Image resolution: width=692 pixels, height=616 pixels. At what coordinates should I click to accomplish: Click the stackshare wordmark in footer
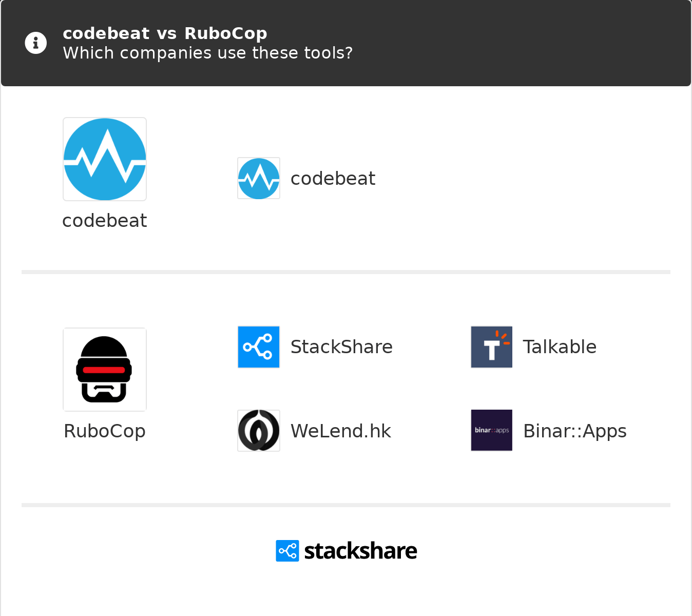[360, 551]
